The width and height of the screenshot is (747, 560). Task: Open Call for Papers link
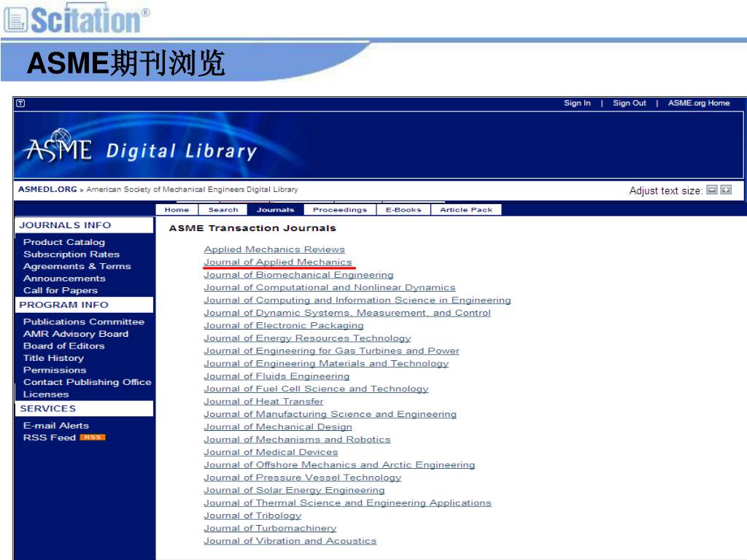click(x=61, y=290)
